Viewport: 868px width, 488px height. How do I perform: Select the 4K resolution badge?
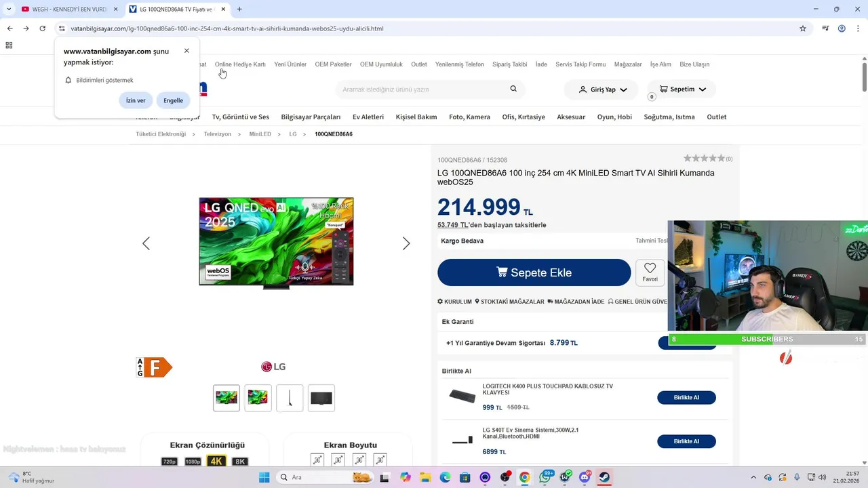coord(216,461)
